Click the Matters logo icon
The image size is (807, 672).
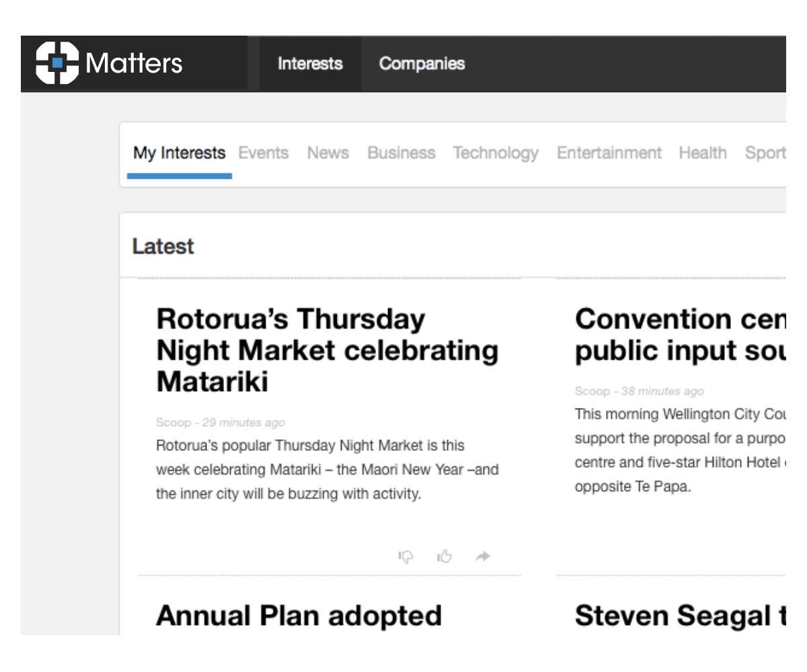pyautogui.click(x=57, y=63)
